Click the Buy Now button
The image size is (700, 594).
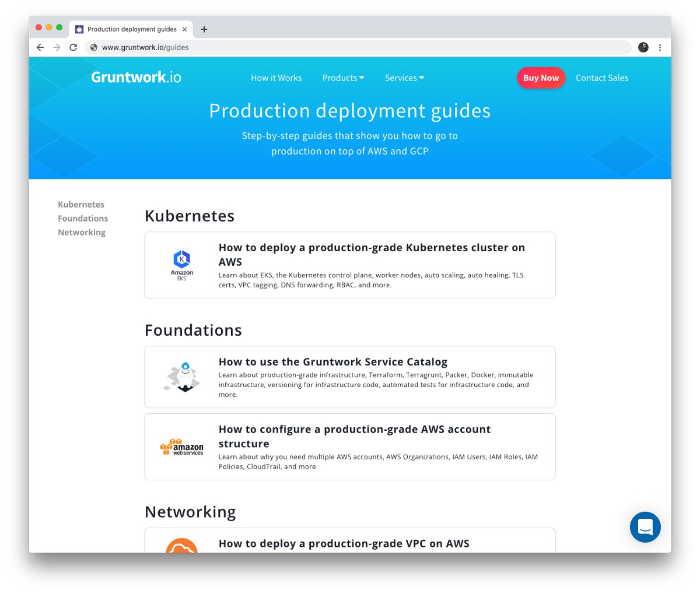541,78
